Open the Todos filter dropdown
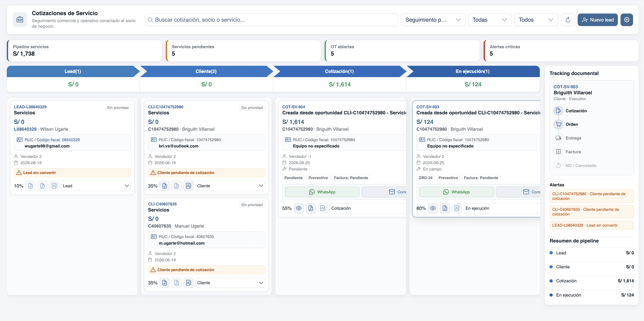Viewport: 644px width, 321px height. [536, 20]
